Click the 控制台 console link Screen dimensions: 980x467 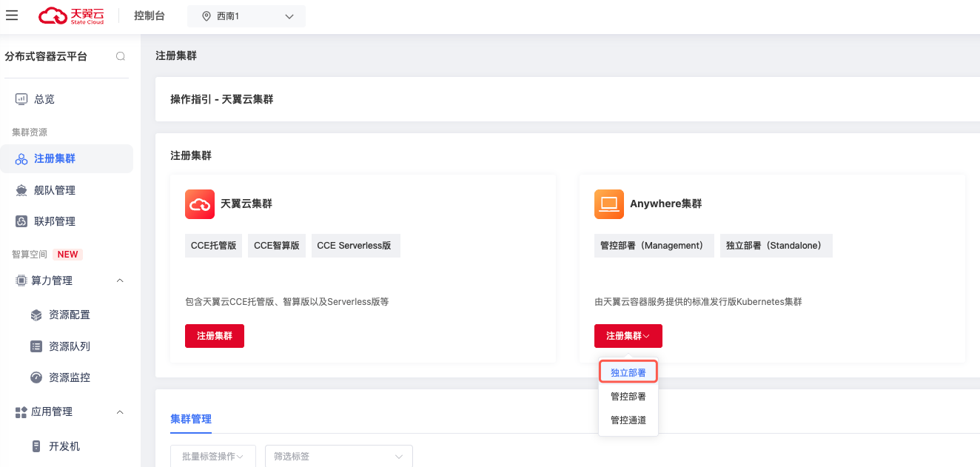coord(150,16)
